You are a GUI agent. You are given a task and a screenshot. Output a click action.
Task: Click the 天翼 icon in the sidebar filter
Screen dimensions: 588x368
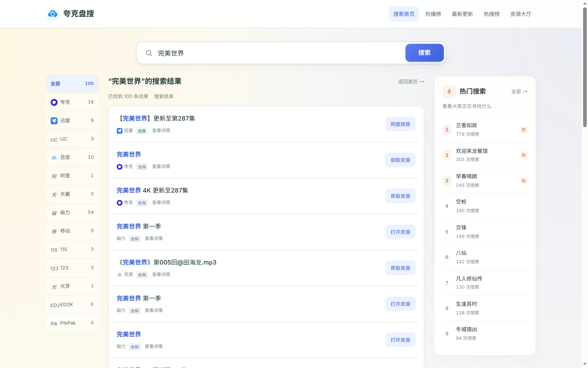point(54,195)
